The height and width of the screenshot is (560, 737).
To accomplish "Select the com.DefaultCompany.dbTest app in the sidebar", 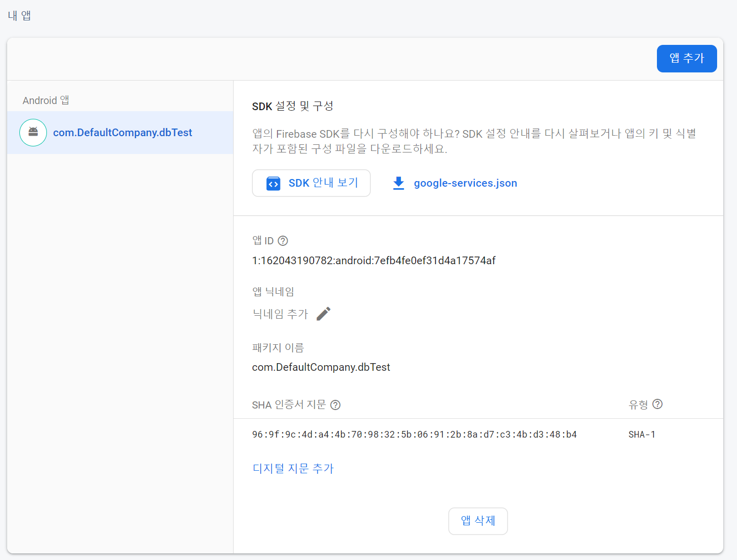I will pyautogui.click(x=120, y=133).
